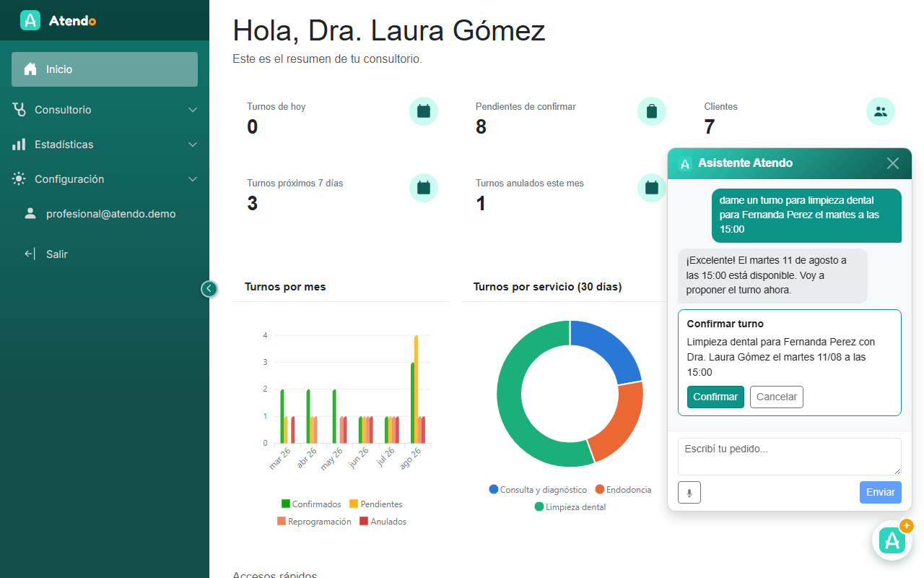Click calendar icon on Turnos de hoy card

424,111
